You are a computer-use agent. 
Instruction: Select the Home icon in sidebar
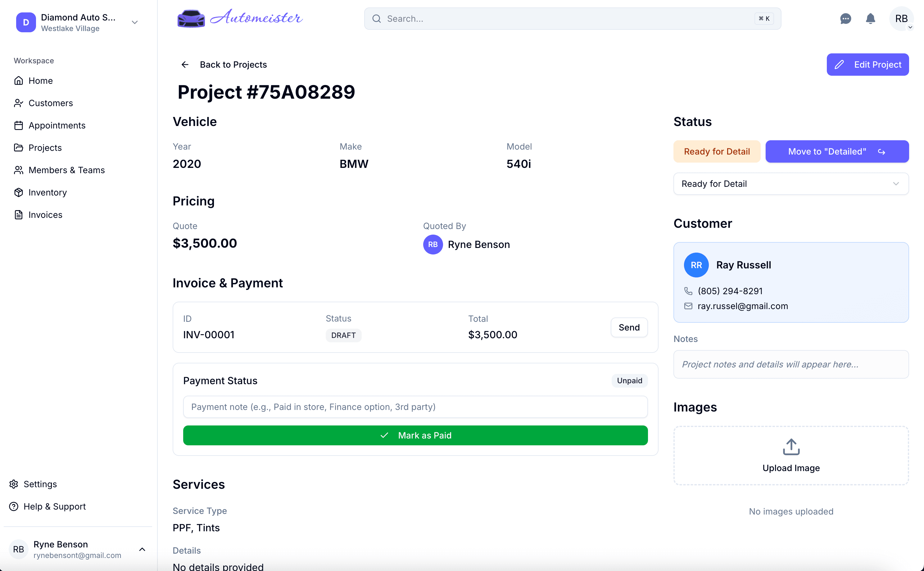[19, 80]
